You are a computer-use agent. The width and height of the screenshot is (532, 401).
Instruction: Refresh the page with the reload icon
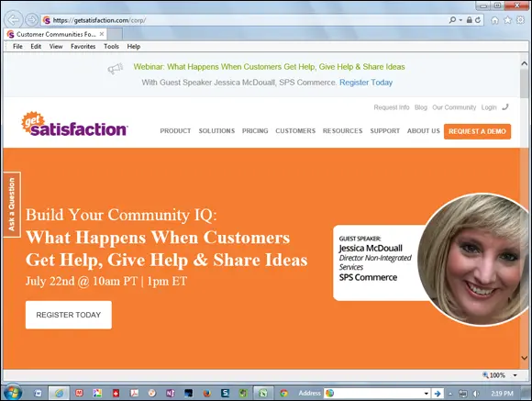point(478,19)
